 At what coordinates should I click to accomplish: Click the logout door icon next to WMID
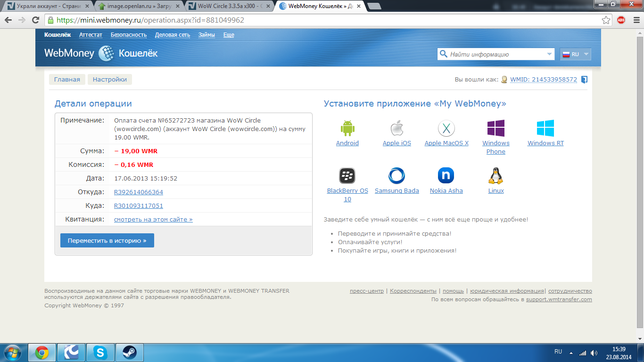[x=584, y=80]
